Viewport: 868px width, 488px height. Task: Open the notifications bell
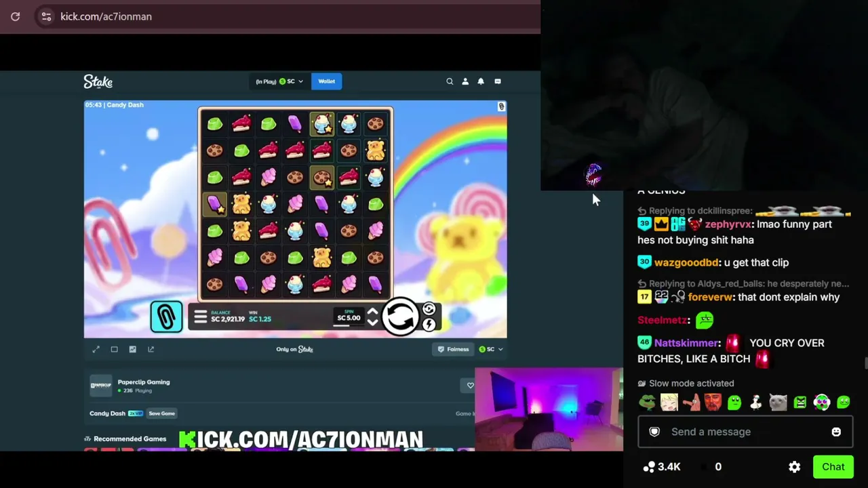point(481,81)
